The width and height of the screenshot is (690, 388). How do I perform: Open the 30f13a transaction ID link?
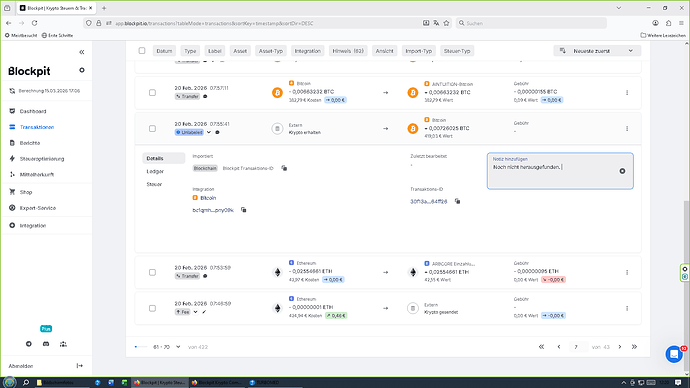[429, 201]
